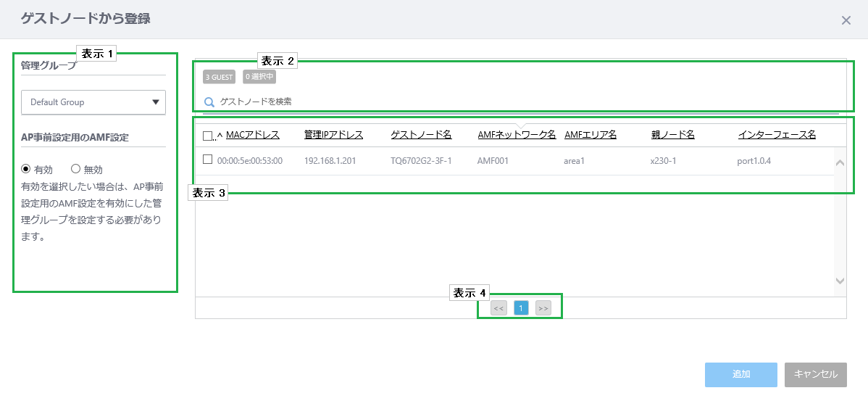
Task: Click the 192.168.1.201 cell
Action: pos(330,161)
